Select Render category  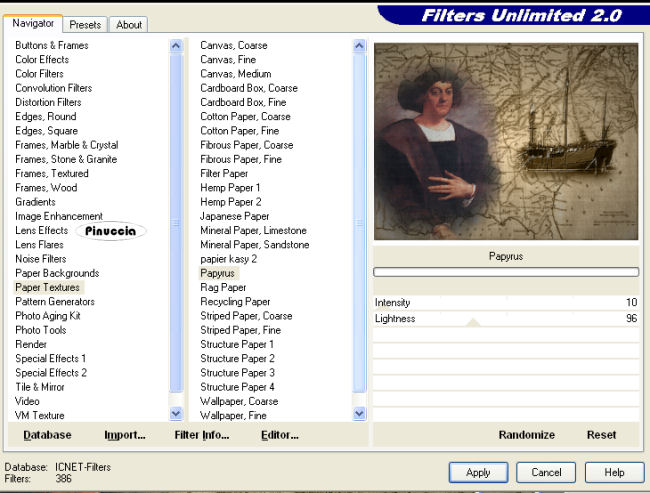[31, 344]
